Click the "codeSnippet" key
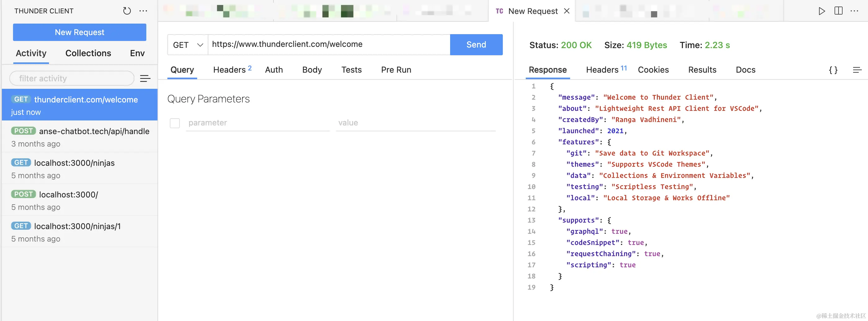The height and width of the screenshot is (321, 868). 592,242
